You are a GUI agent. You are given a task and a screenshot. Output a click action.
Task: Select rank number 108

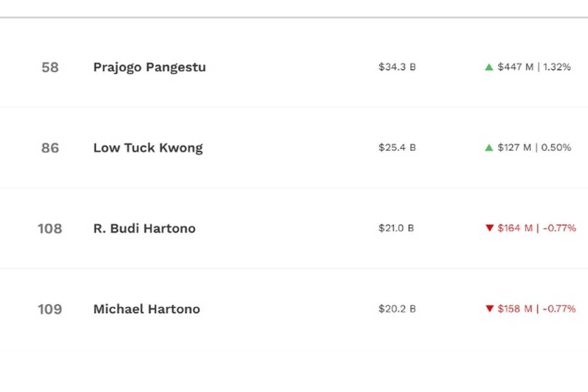[50, 228]
